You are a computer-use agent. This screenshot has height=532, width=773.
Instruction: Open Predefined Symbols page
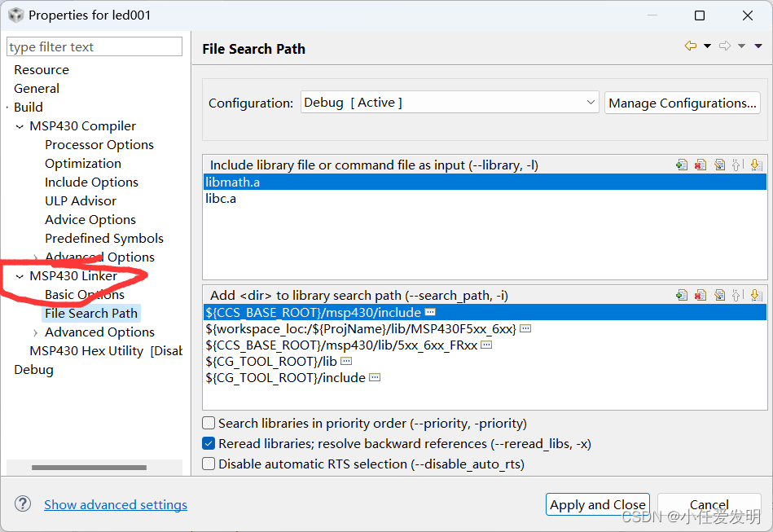click(104, 239)
